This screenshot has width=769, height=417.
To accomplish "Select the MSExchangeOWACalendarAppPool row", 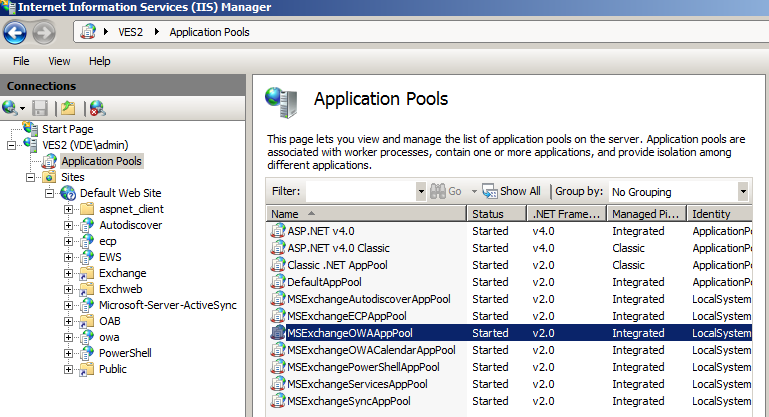I will 511,350.
